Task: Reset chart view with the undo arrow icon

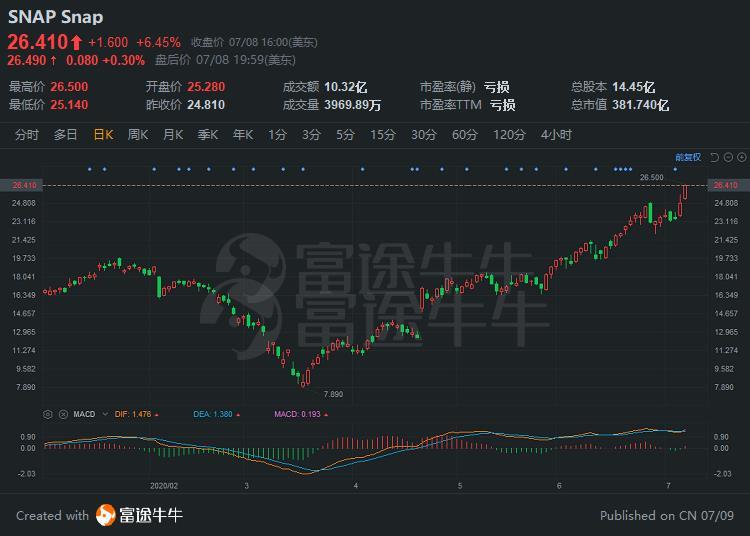Action: tap(715, 157)
